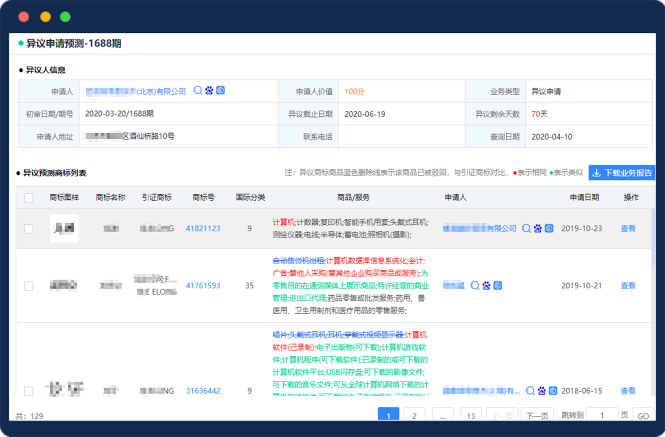Open the applicant company link ending (北京)有限公司
This screenshot has height=437, width=665.
pyautogui.click(x=136, y=91)
